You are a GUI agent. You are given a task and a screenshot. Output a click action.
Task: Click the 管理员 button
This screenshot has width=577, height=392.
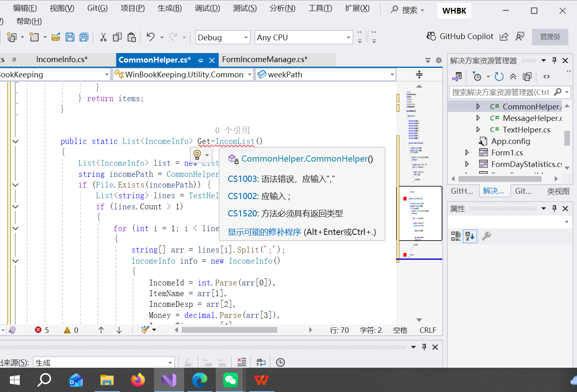[x=550, y=37]
